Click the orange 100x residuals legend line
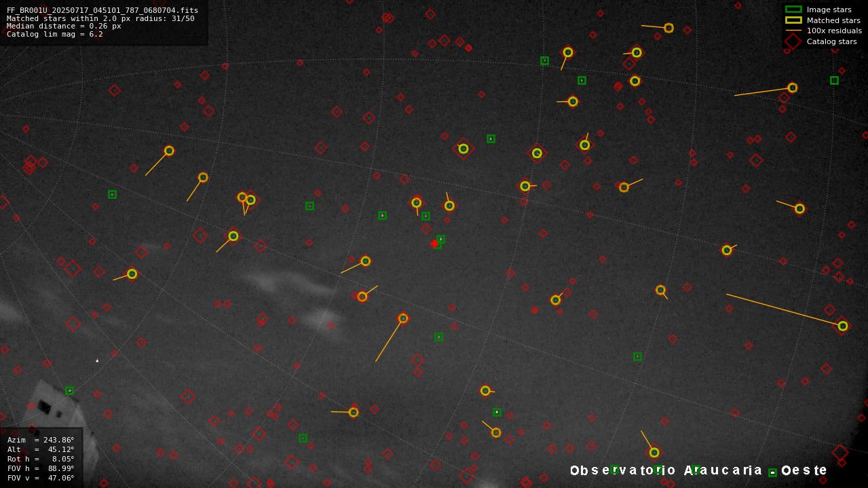868x488 pixels. click(x=793, y=31)
